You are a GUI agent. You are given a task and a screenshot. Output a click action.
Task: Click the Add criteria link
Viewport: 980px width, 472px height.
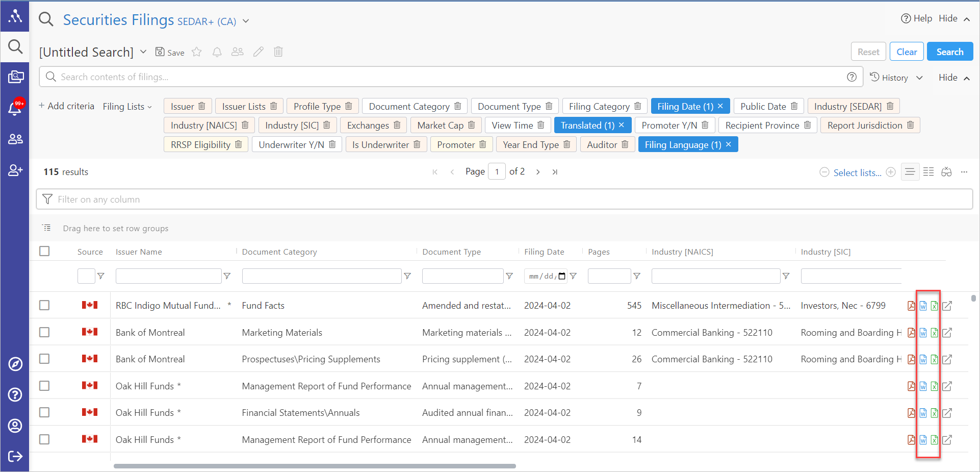(67, 106)
